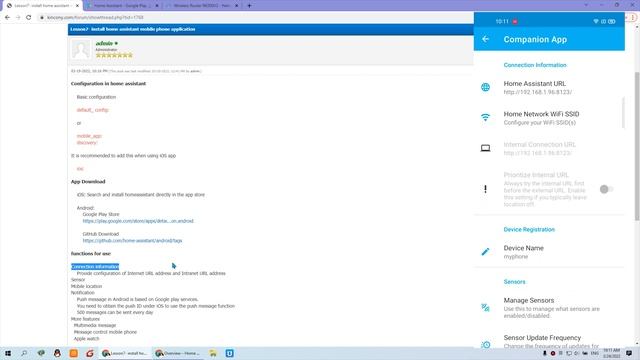Viewport: 640px width, 360px height.
Task: Tap the Manage Sensors icon
Action: [485, 307]
